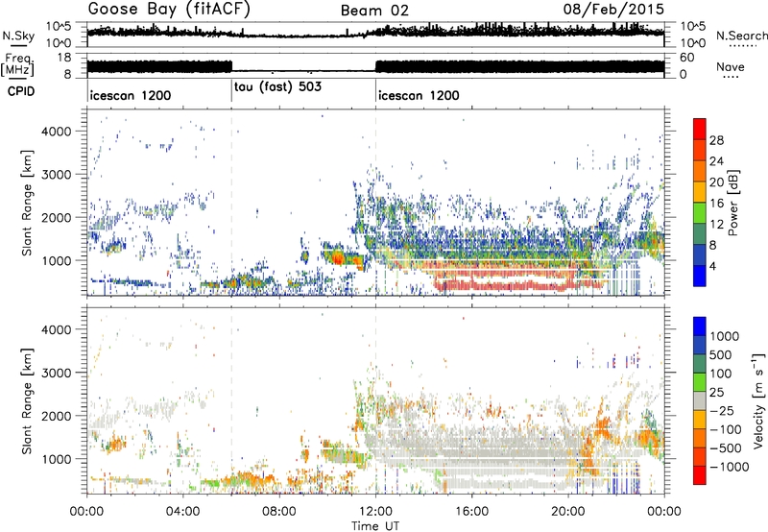The image size is (768, 532).
Task: Click the power panel "Slant Range [km]" label
Action: [27, 203]
